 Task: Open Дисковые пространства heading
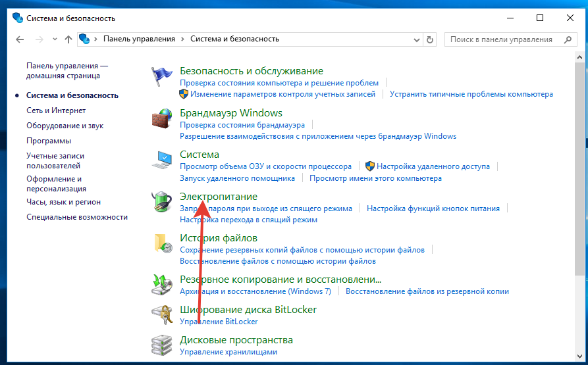point(236,340)
